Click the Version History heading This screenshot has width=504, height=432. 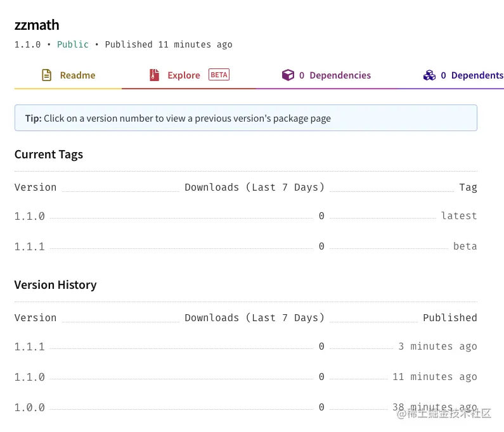[56, 285]
